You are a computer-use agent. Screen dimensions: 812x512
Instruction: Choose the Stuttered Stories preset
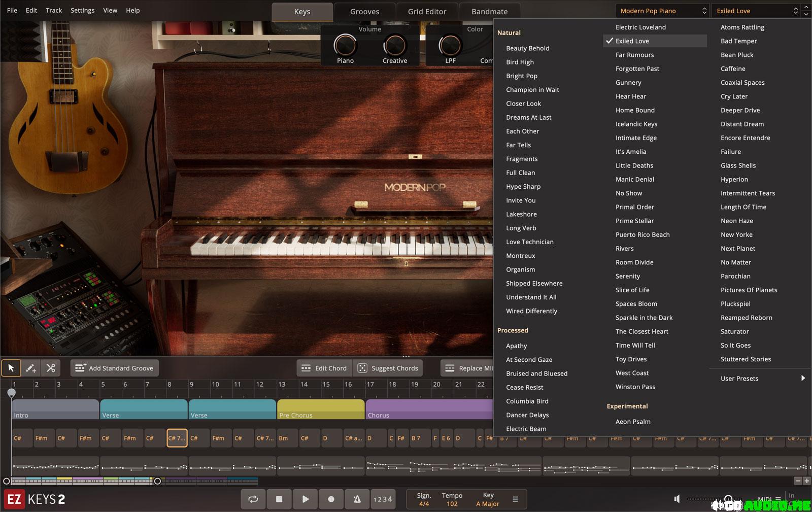(746, 359)
